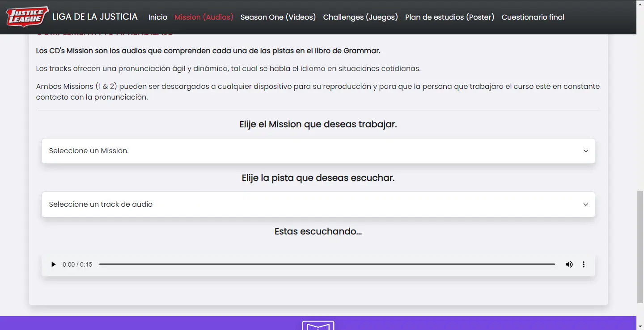Click the Justice League logo
The image size is (644, 330).
click(27, 17)
